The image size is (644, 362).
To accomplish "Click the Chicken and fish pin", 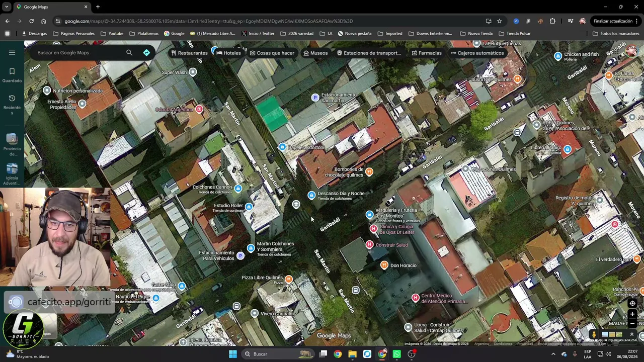I will click(558, 56).
